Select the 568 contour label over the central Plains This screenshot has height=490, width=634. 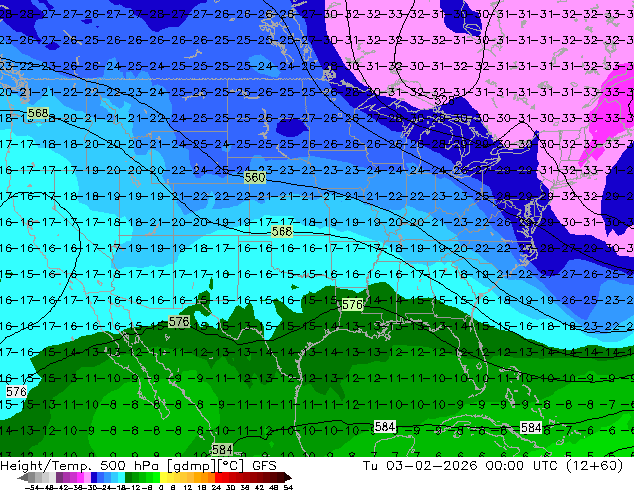point(282,231)
